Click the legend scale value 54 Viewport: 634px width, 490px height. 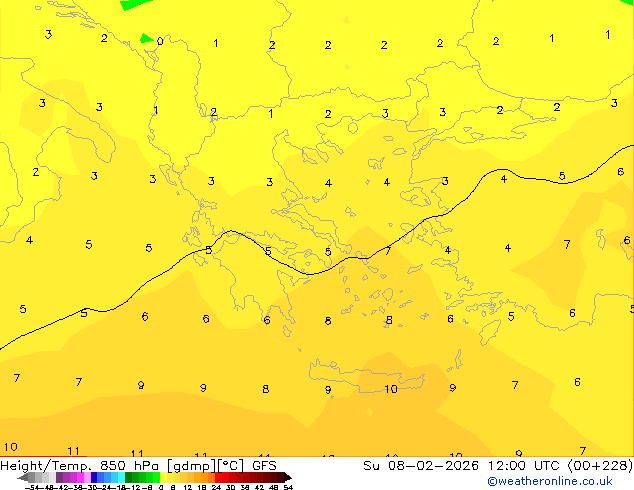(287, 488)
